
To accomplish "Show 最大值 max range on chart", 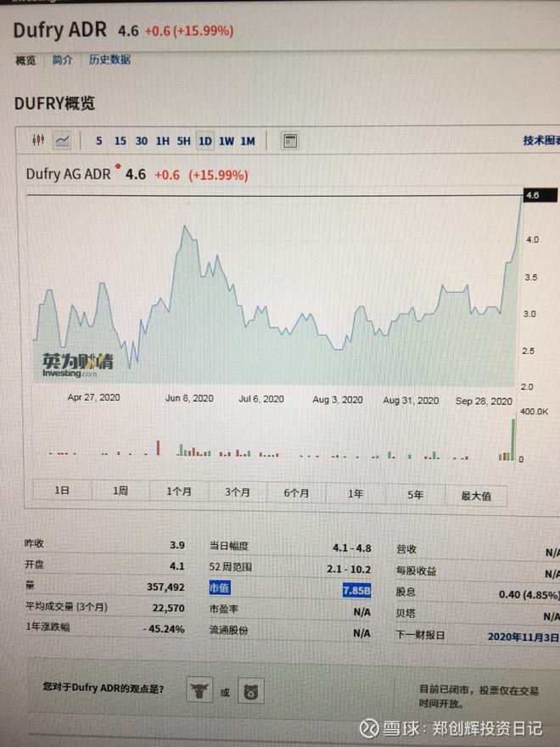I will 476,496.
